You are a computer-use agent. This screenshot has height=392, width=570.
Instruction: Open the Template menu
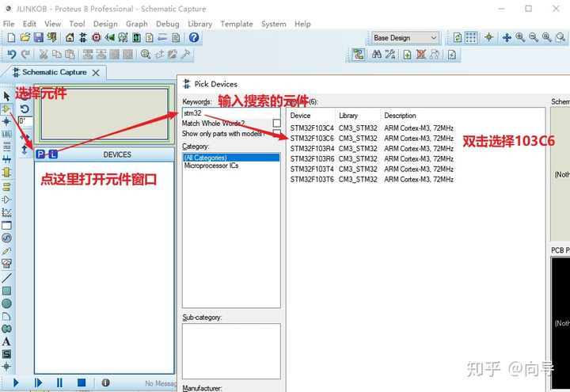pos(237,24)
